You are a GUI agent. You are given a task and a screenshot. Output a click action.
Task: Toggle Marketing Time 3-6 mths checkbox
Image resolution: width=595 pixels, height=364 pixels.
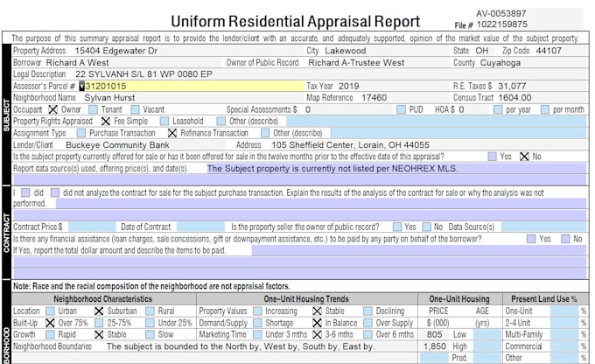317,335
